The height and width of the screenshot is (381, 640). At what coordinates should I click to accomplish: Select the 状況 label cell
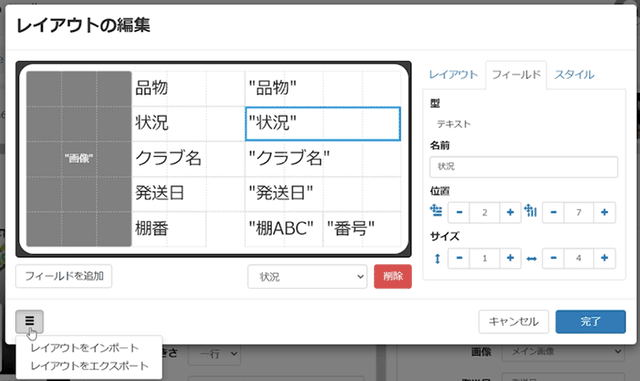188,123
